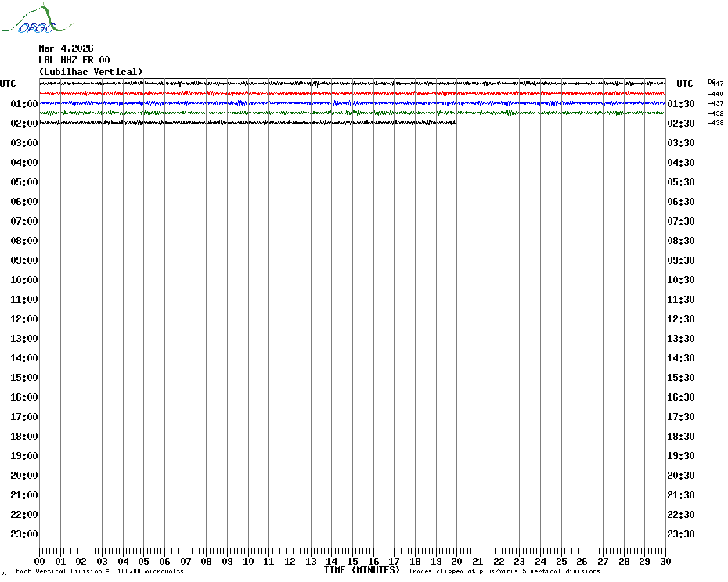Click the green seismic trace line
The height and width of the screenshot is (582, 728).
tap(352, 113)
